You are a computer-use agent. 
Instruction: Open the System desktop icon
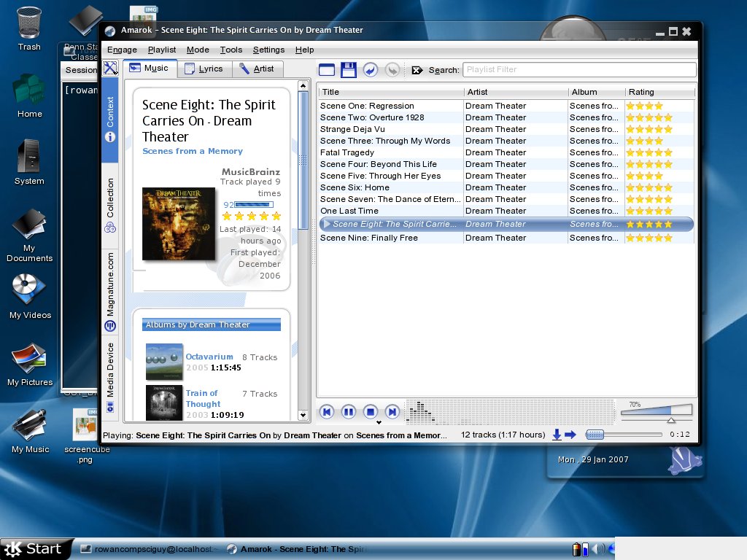[x=29, y=162]
